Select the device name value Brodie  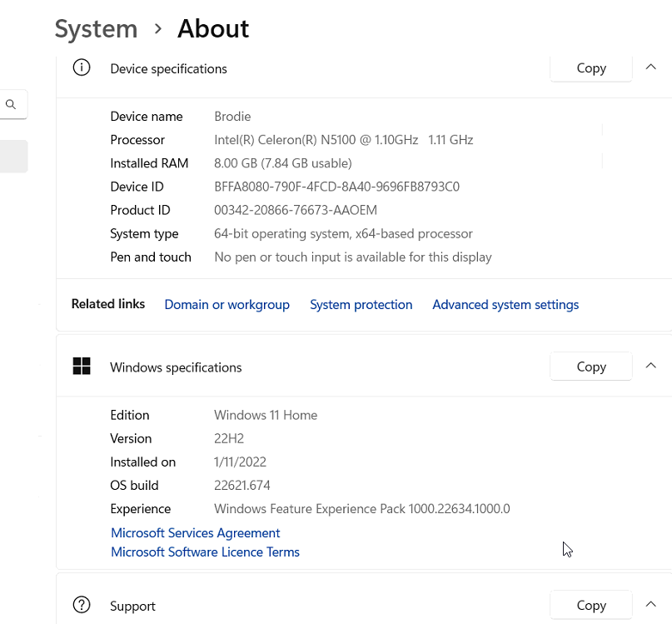[x=232, y=117]
